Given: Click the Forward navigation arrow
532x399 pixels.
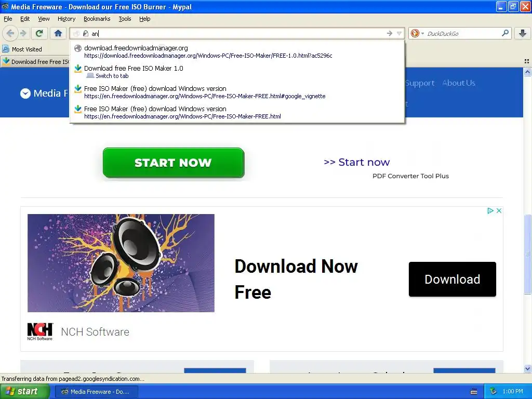Looking at the screenshot, I should pos(23,33).
